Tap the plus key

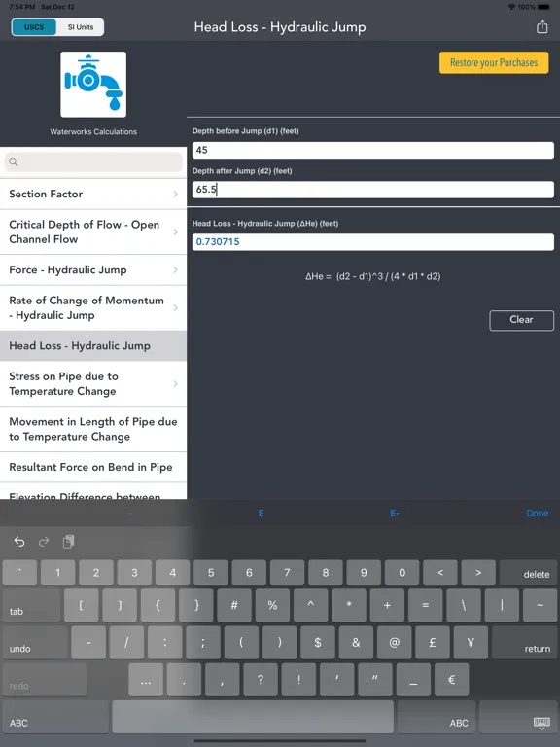coord(387,606)
